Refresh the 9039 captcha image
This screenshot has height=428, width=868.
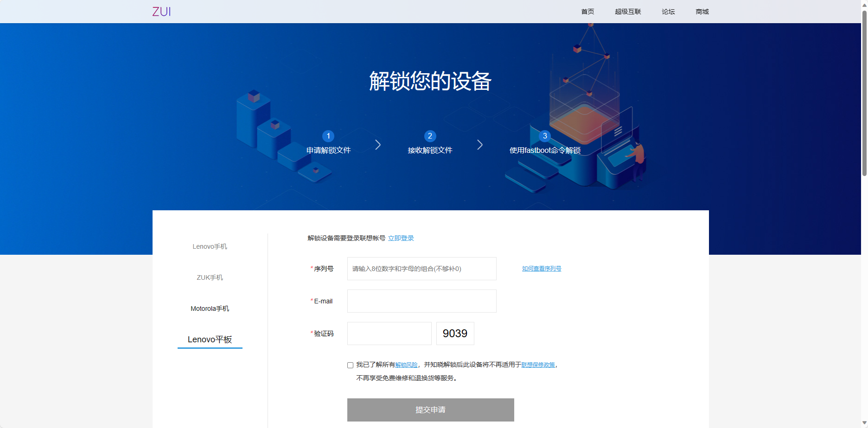coord(455,334)
